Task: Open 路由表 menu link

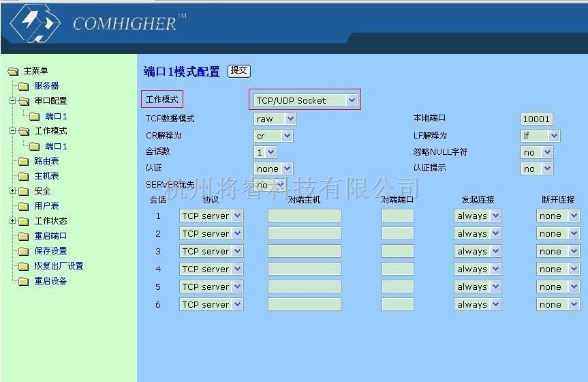Action: [46, 161]
